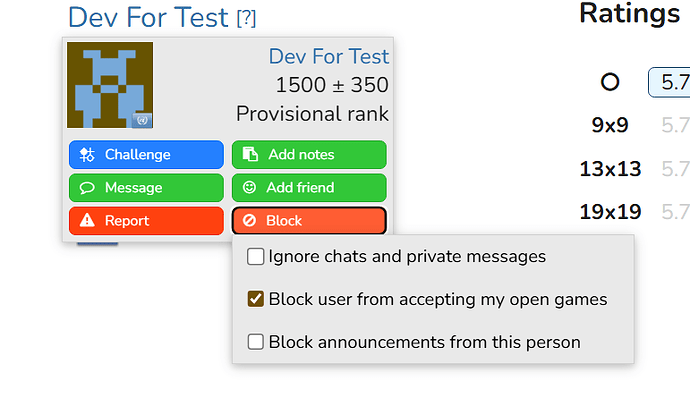690x398 pixels.
Task: Click the Challenge crossed-swords icon
Action: [x=87, y=155]
